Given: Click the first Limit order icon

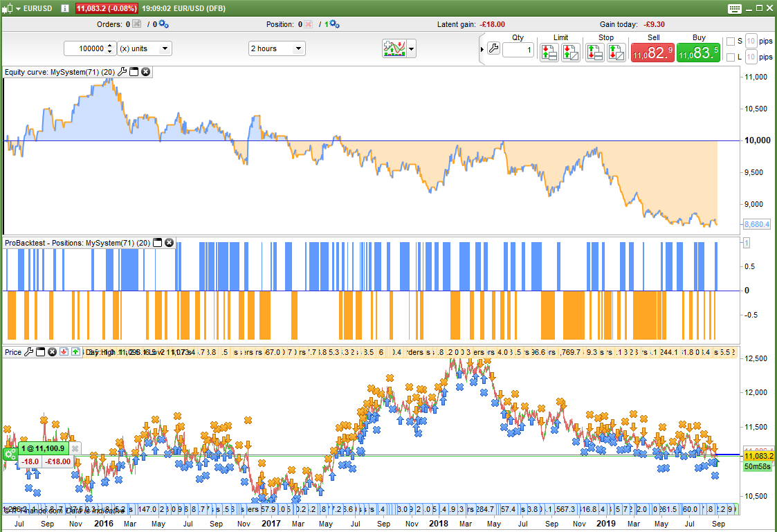Looking at the screenshot, I should coord(549,52).
